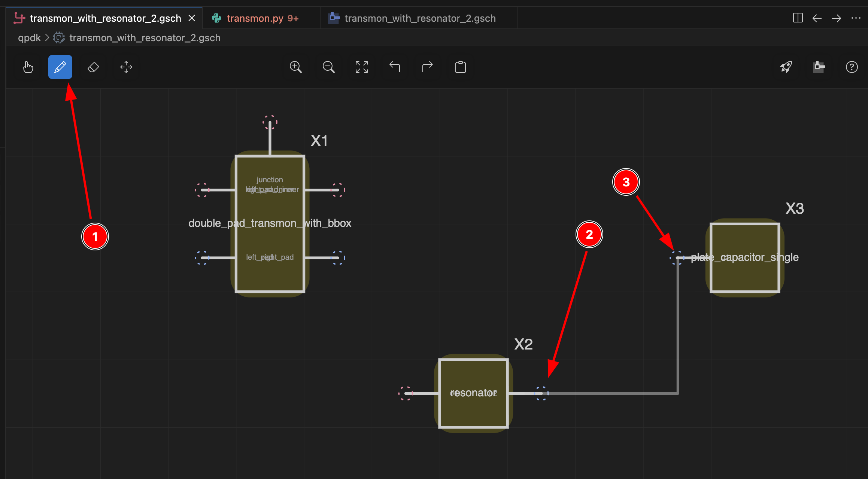Zoom in on the schematic canvas
This screenshot has height=479, width=868.
tap(296, 67)
